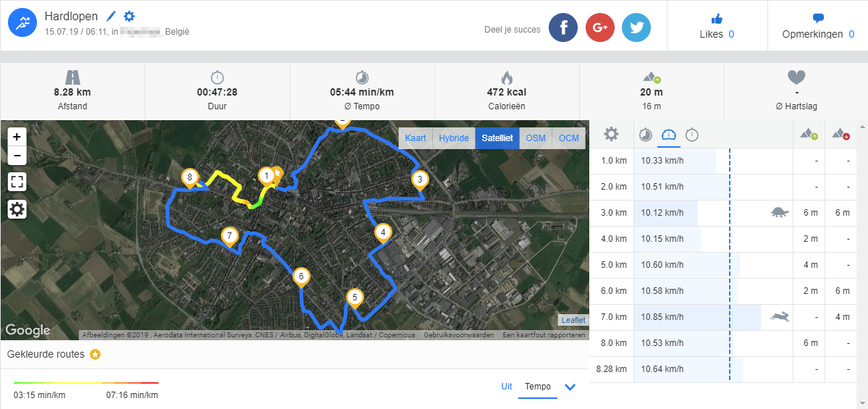Share the run on Google Plus

point(599,28)
